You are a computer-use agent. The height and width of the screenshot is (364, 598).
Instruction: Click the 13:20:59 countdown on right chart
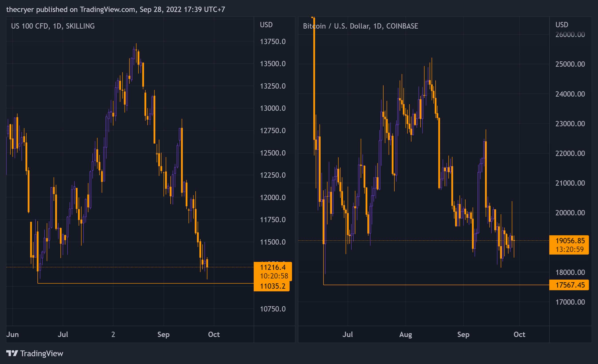coord(570,249)
